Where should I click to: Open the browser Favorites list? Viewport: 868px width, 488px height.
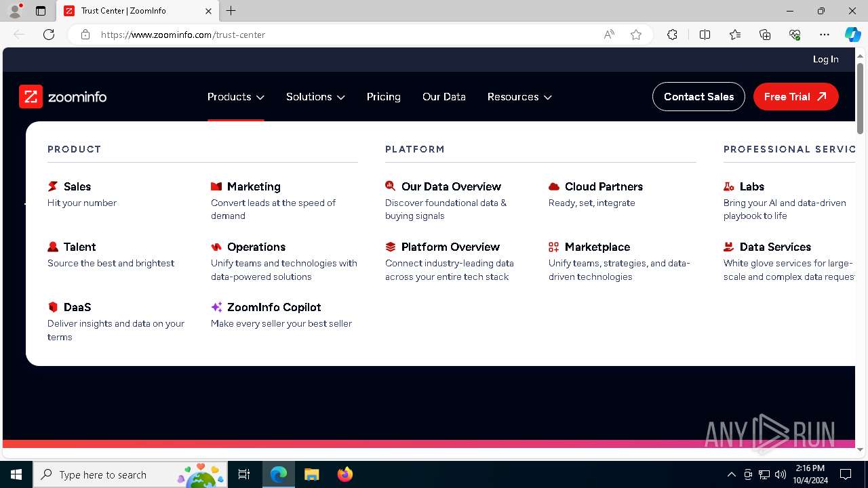pos(735,35)
